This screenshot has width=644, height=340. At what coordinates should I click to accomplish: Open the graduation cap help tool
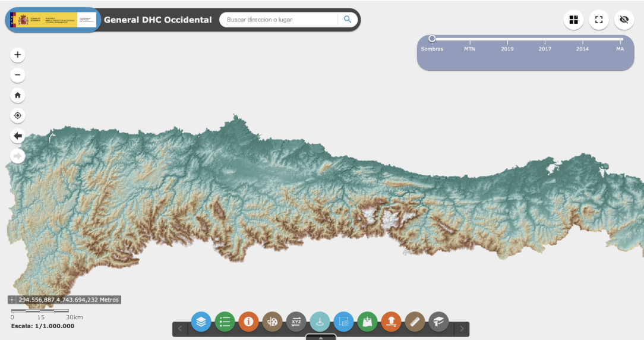[x=438, y=322]
